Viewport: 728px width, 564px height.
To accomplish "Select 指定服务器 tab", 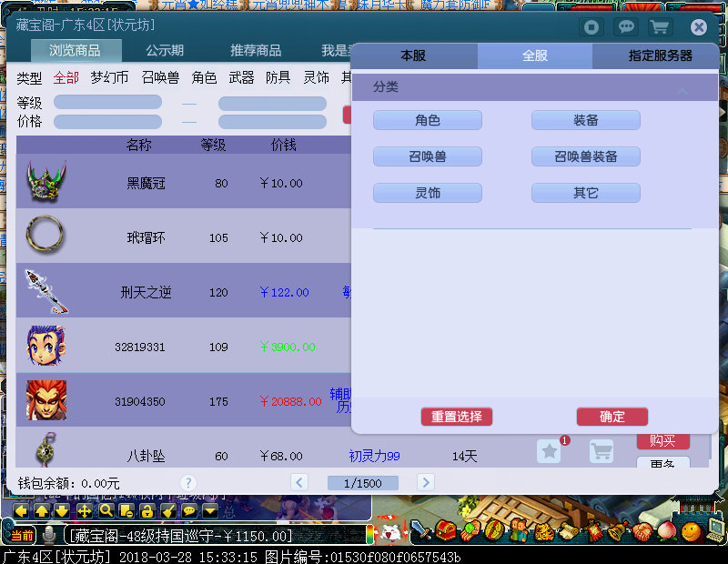I will 655,56.
